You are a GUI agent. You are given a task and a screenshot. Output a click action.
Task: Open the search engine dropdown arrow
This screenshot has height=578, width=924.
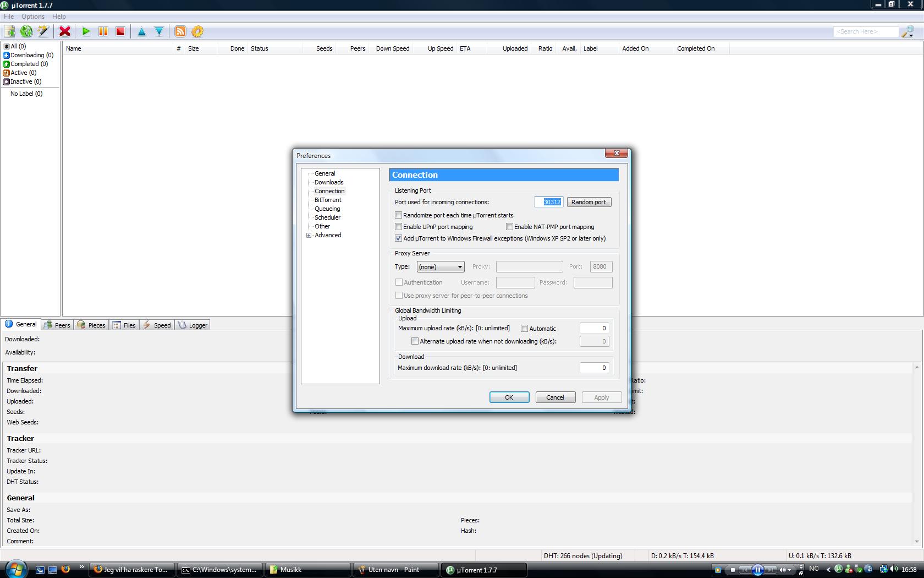coord(912,35)
